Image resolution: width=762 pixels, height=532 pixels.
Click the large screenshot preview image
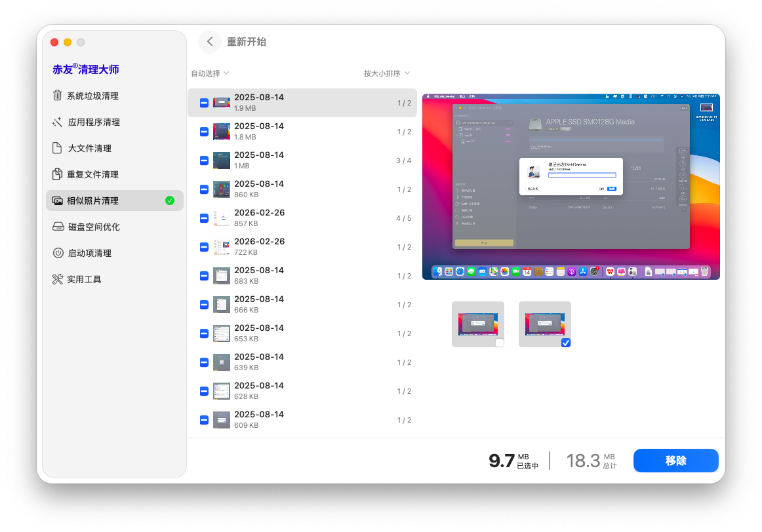click(x=571, y=187)
